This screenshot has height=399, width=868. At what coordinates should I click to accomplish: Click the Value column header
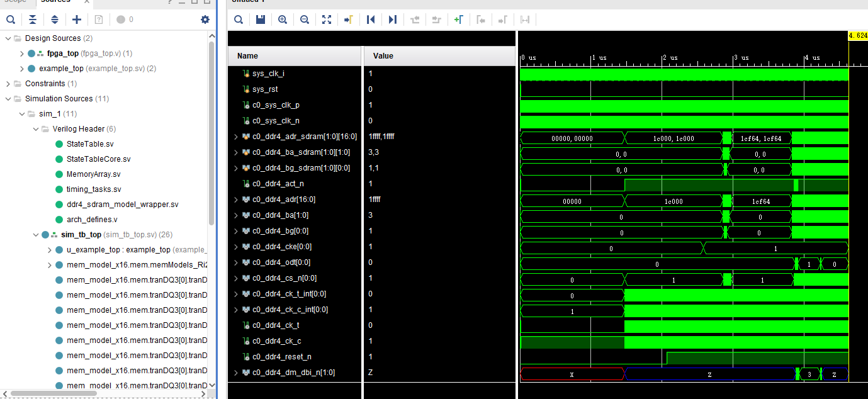(383, 56)
